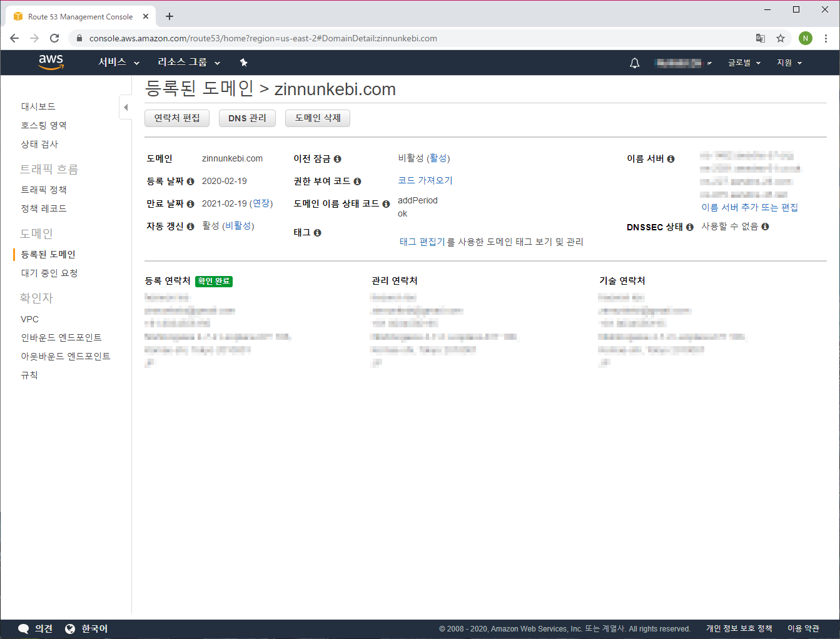Click 등록된 도메인 in the breadcrumb heading
840x639 pixels.
tap(199, 89)
